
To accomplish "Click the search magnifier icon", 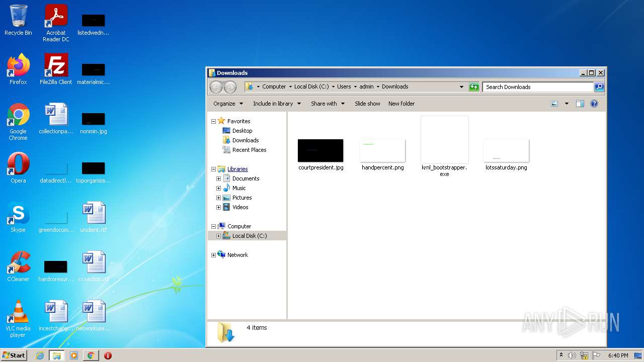I will click(599, 87).
